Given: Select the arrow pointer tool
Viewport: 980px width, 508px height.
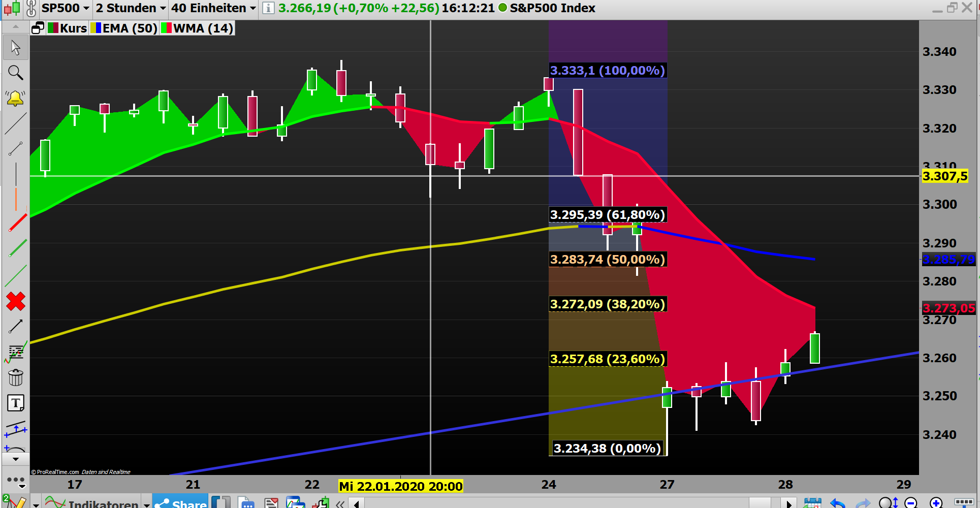Looking at the screenshot, I should coord(16,47).
